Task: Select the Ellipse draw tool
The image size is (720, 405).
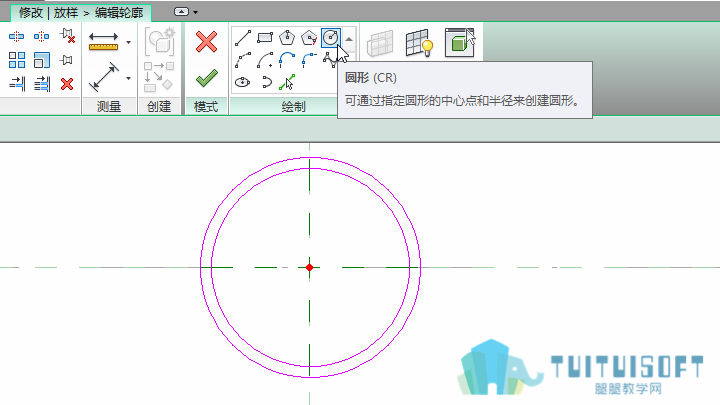Action: 242,82
